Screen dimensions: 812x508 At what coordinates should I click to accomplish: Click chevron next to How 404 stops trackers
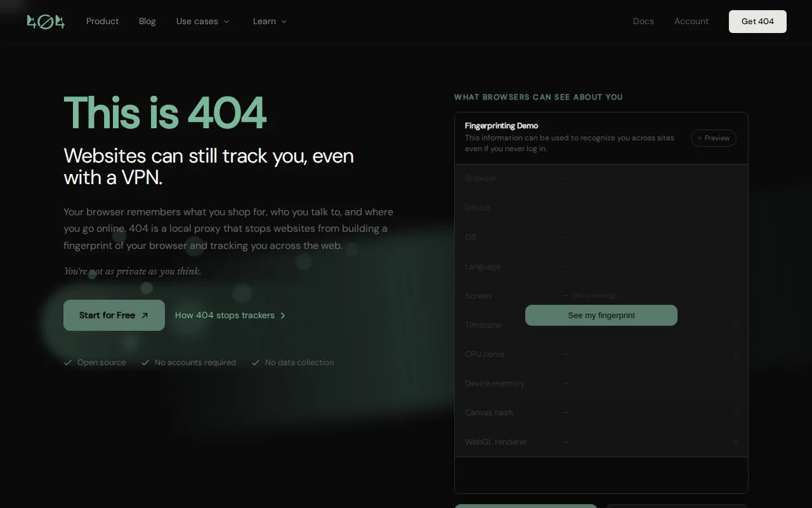[283, 316]
